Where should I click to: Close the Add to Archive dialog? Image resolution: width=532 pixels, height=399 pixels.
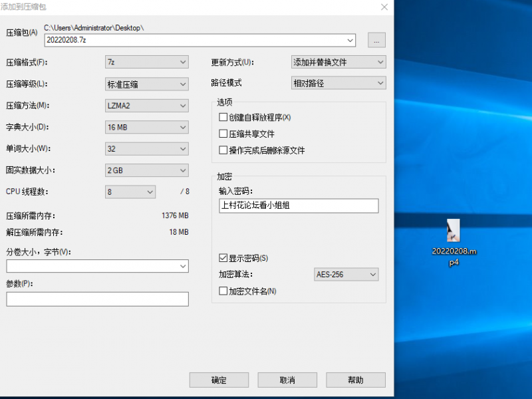coord(384,7)
